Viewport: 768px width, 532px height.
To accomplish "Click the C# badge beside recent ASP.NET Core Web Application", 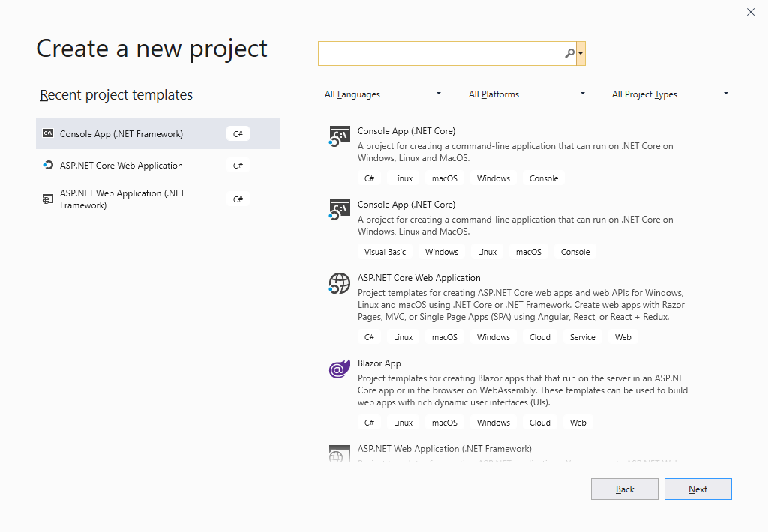I will tap(238, 166).
